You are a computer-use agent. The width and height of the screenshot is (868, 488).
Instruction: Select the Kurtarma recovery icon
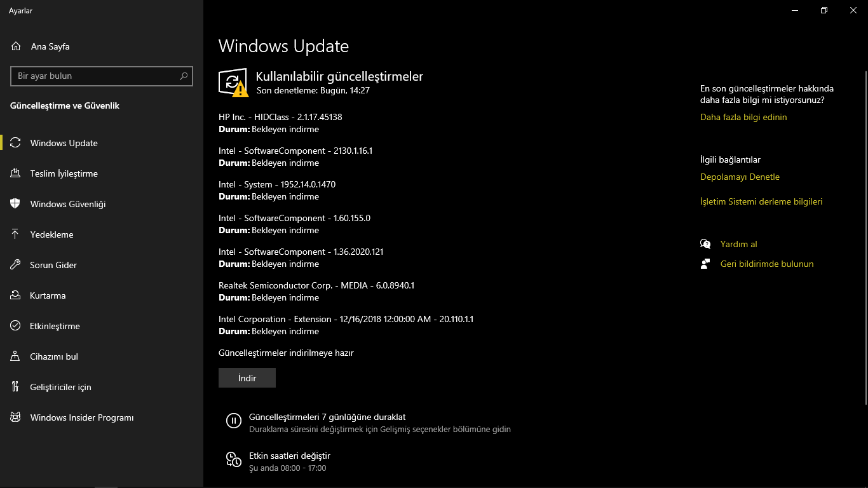(x=16, y=295)
